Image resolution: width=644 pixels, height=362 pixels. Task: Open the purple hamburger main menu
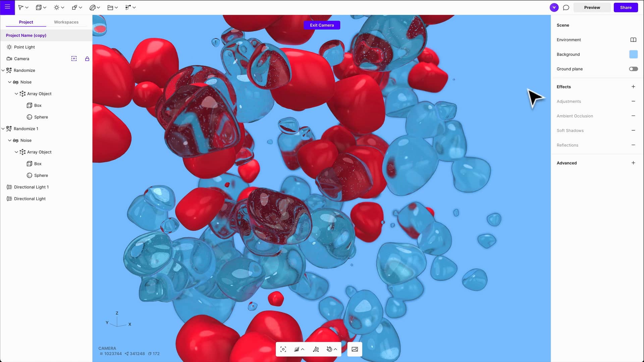[7, 7]
